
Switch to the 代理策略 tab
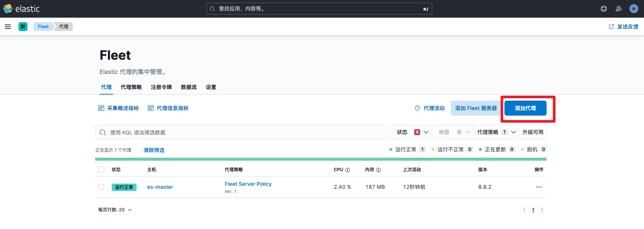[131, 87]
